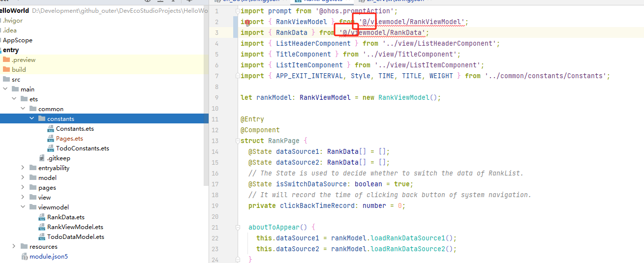This screenshot has height=263, width=644.
Task: Click the Pages.ets file icon
Action: click(x=51, y=139)
